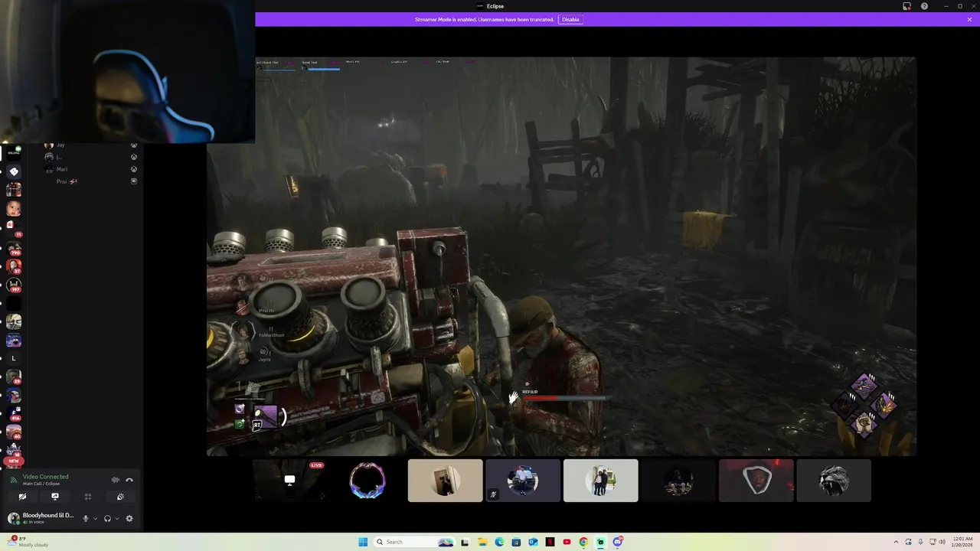Image resolution: width=980 pixels, height=551 pixels.
Task: Open Discord User Settings gear
Action: click(129, 518)
